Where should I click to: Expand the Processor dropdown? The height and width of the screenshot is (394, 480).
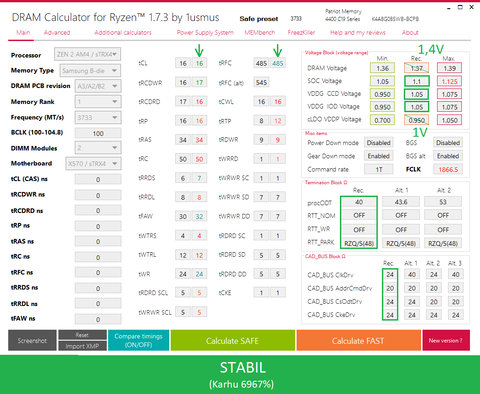pos(87,54)
